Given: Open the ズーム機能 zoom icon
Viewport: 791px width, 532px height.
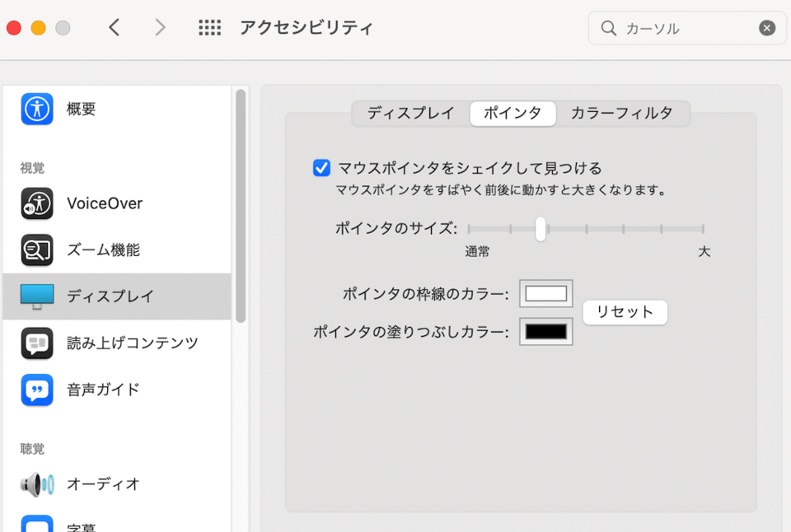Looking at the screenshot, I should (x=37, y=250).
